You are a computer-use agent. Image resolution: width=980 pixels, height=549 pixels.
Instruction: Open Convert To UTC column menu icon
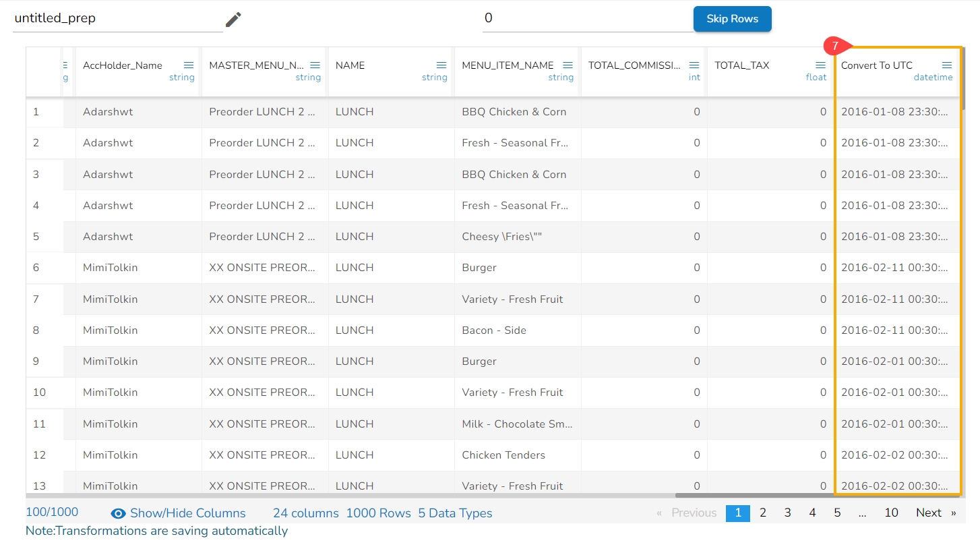pos(947,65)
